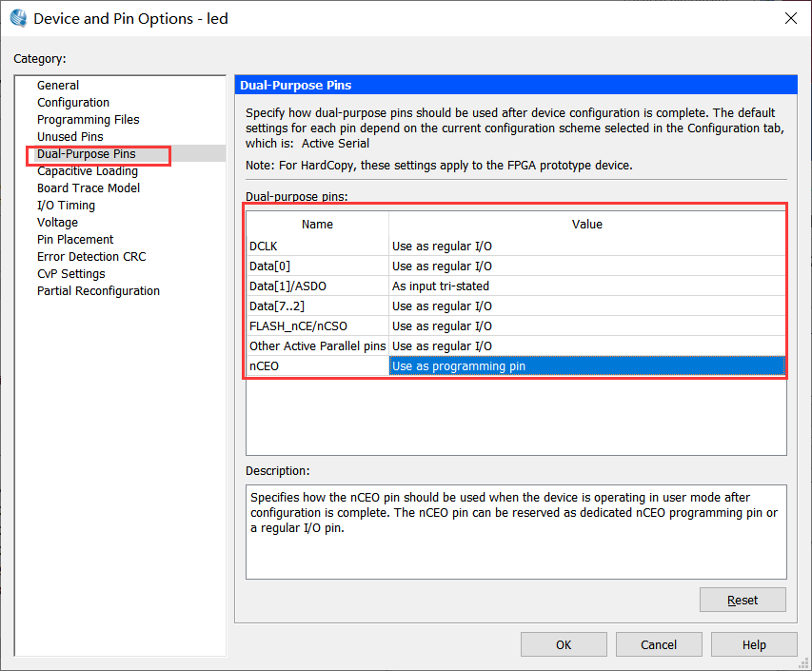Viewport: 812px width, 671px height.
Task: Select the Capacitive Loading category
Action: tap(88, 171)
